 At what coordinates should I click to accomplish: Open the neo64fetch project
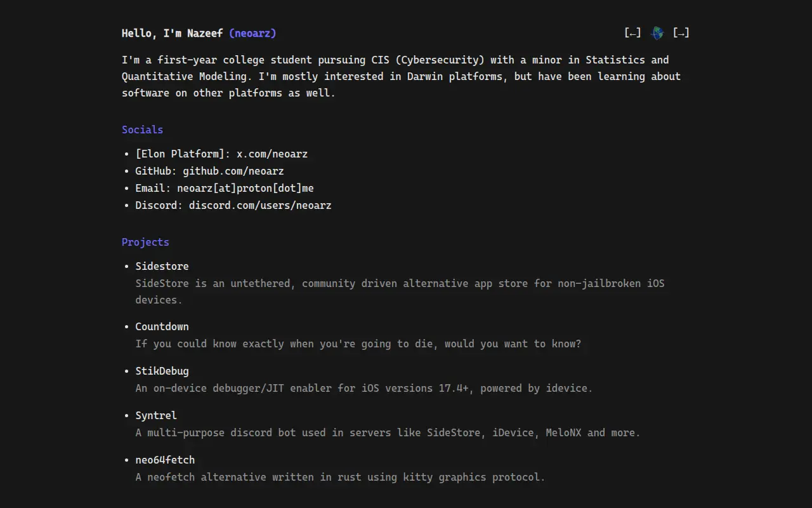pos(165,460)
